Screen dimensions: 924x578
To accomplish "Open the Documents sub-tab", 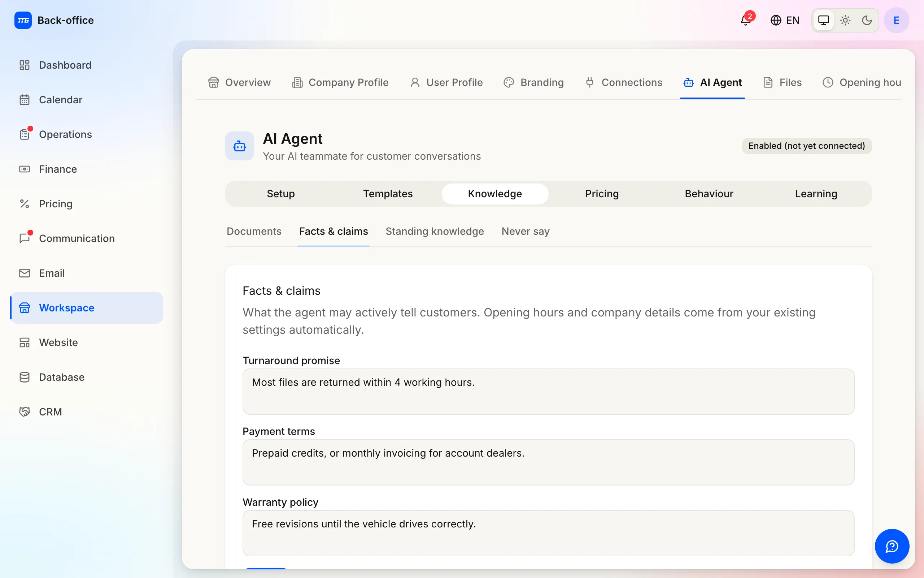I will coord(254,231).
